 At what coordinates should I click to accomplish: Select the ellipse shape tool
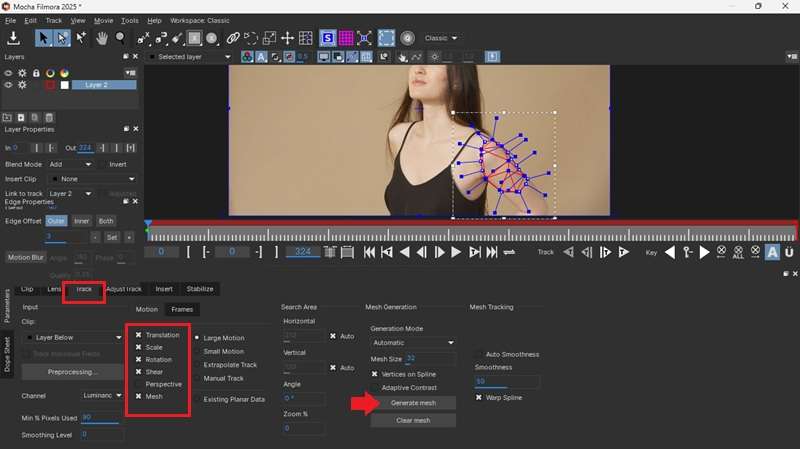point(212,38)
